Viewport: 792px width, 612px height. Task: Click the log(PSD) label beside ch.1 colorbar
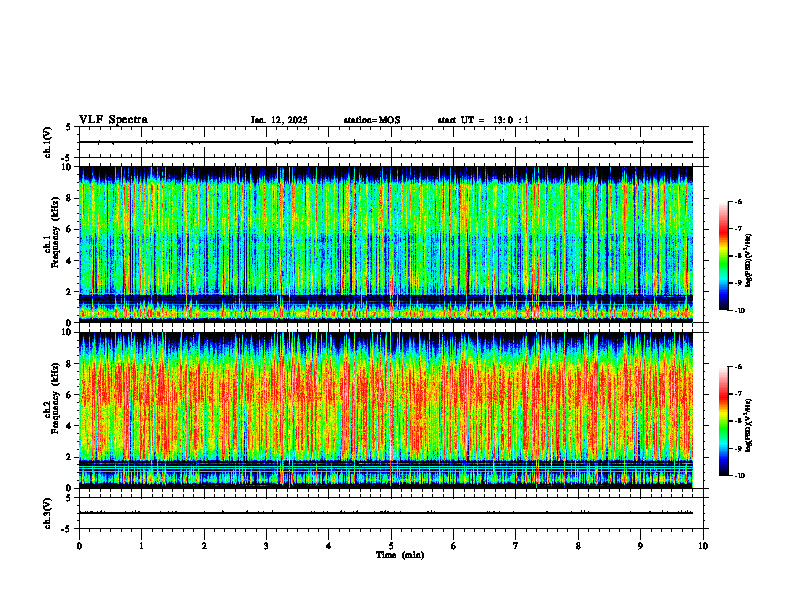749,261
